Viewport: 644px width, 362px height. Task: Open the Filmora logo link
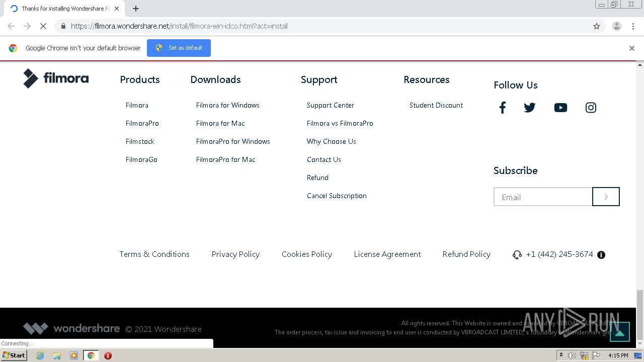click(56, 78)
